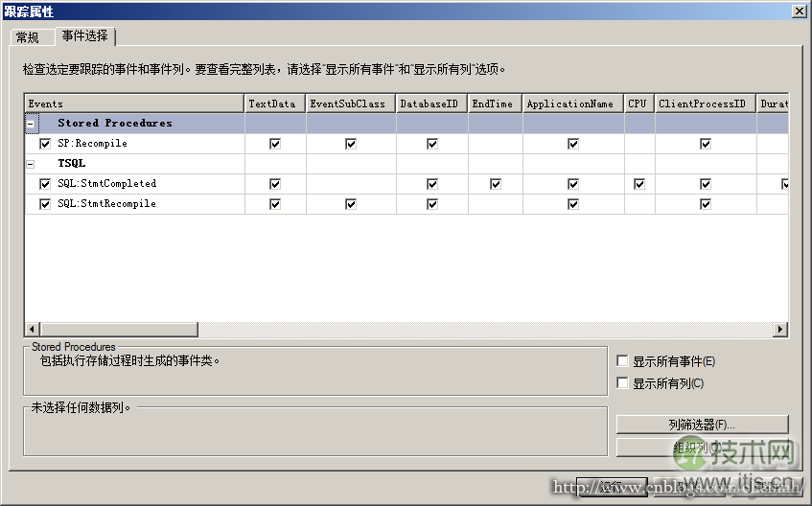Select the SP:Recompile event name

92,144
